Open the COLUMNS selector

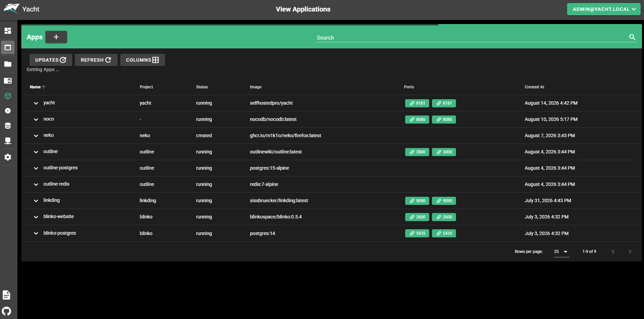point(143,60)
